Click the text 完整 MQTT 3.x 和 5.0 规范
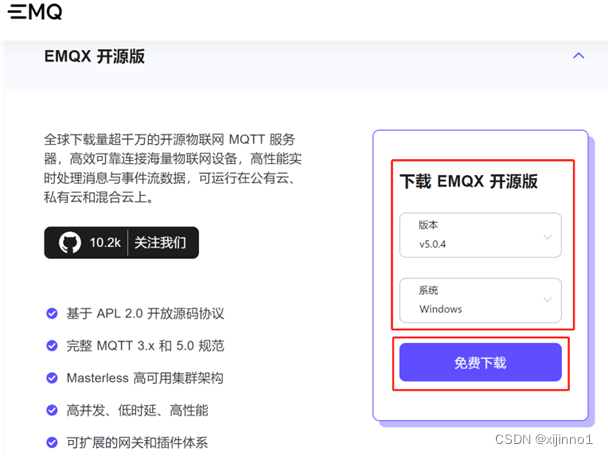Screen dimensions: 608x456 point(145,345)
